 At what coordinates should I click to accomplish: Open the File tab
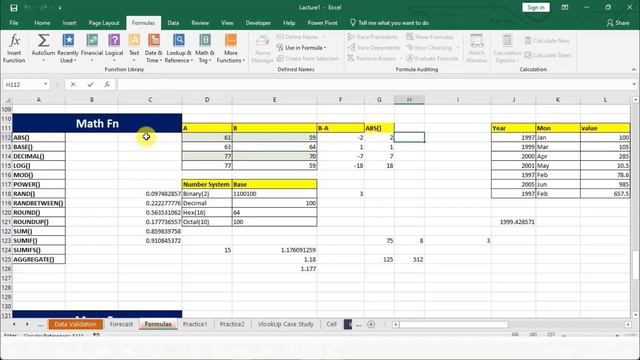point(14,23)
